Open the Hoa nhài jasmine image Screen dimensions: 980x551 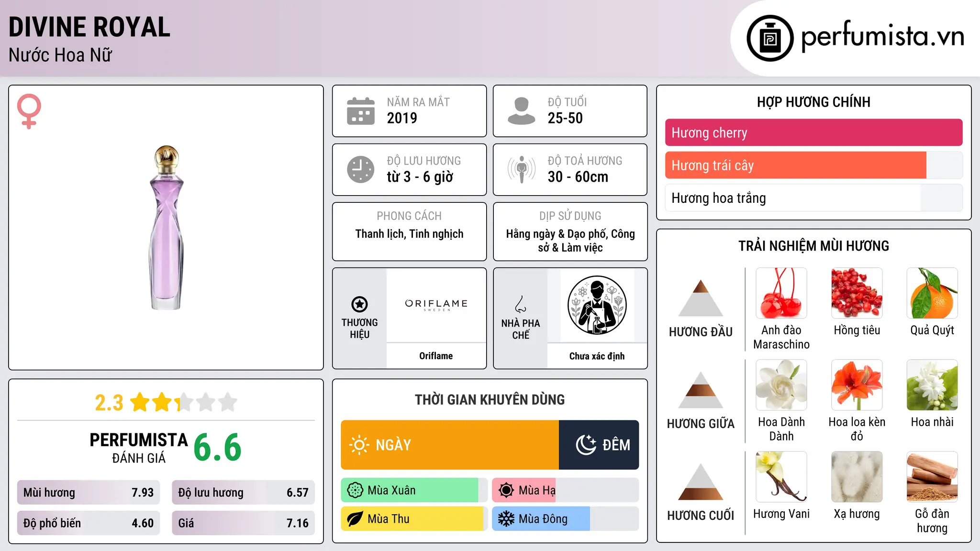pos(932,385)
